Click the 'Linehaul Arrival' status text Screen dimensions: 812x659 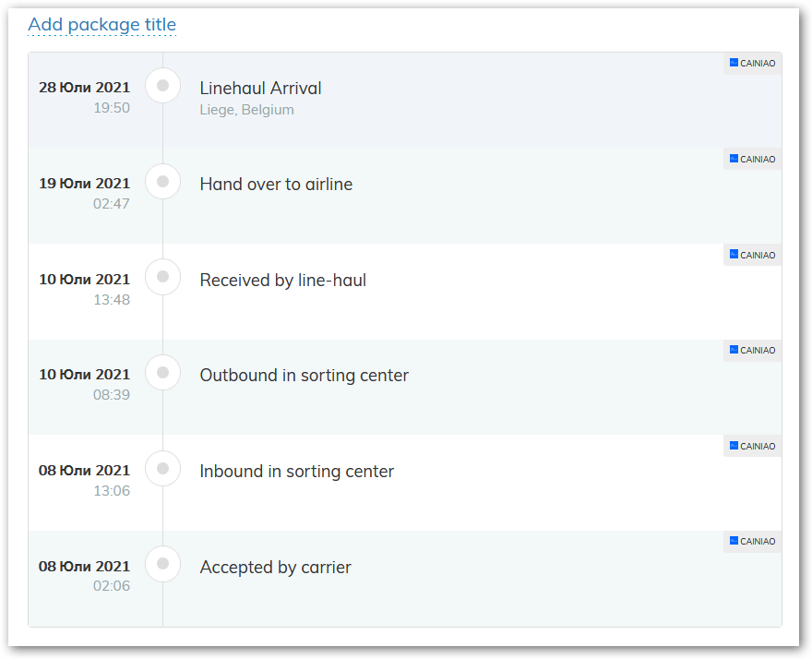[260, 89]
